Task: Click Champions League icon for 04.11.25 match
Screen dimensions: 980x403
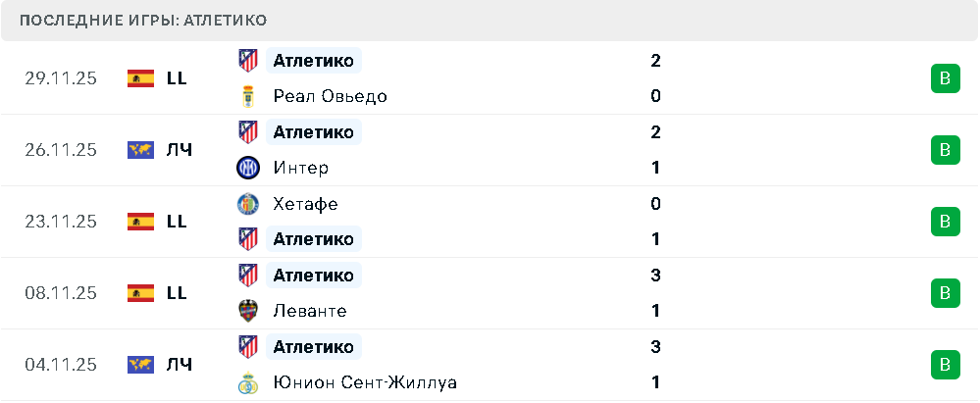Action: (141, 365)
